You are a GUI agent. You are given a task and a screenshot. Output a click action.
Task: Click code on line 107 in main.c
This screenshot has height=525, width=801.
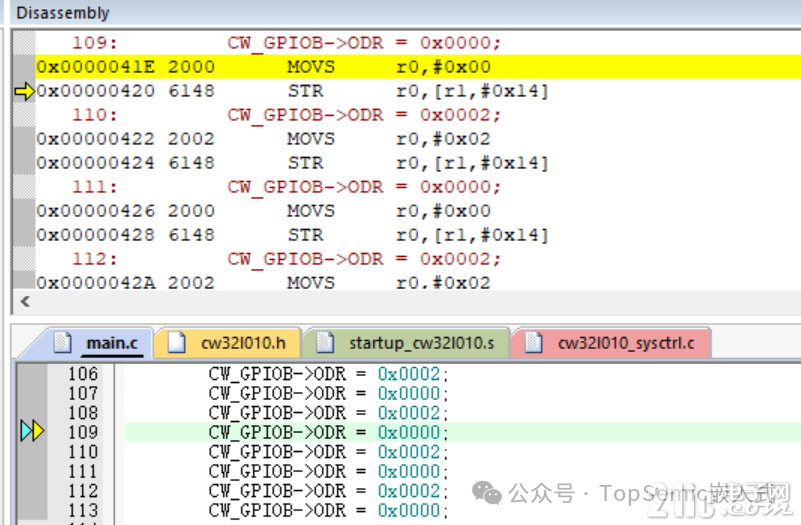[328, 393]
